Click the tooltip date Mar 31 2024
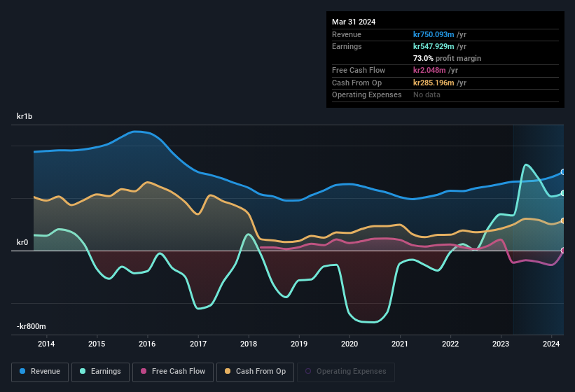 click(354, 22)
